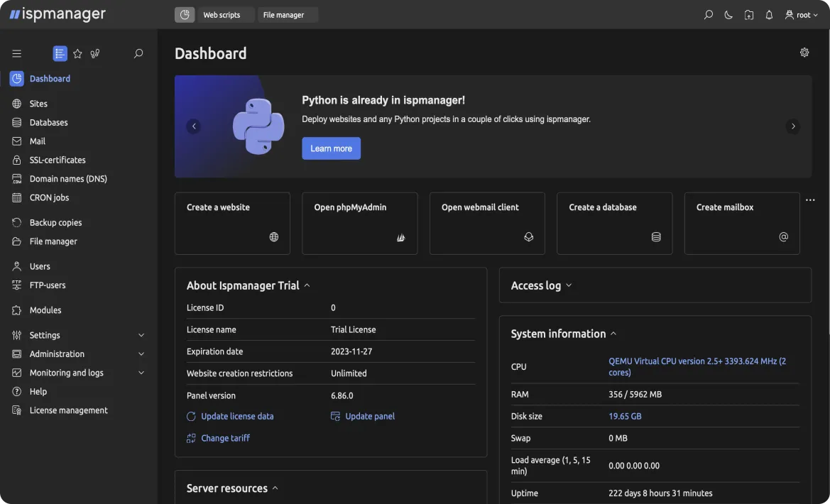Click the Open phpMyAdmin card
Image resolution: width=830 pixels, height=504 pixels.
tap(360, 224)
